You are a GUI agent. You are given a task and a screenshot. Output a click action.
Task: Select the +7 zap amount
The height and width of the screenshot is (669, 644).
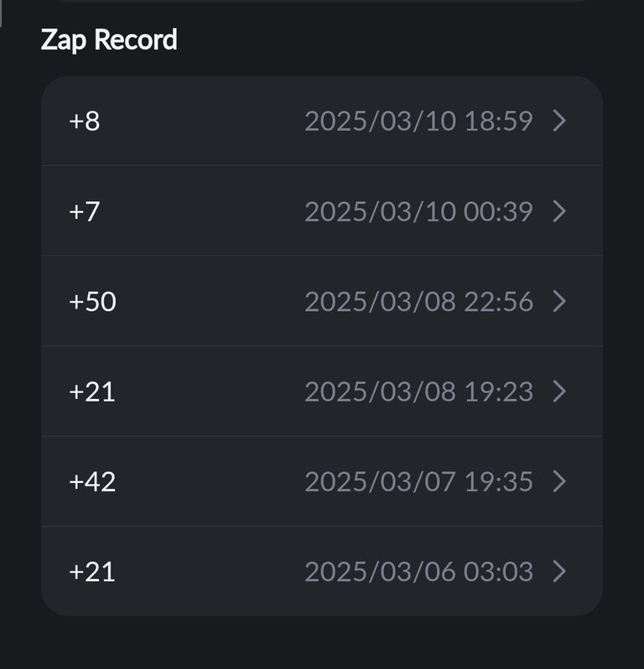tap(85, 211)
